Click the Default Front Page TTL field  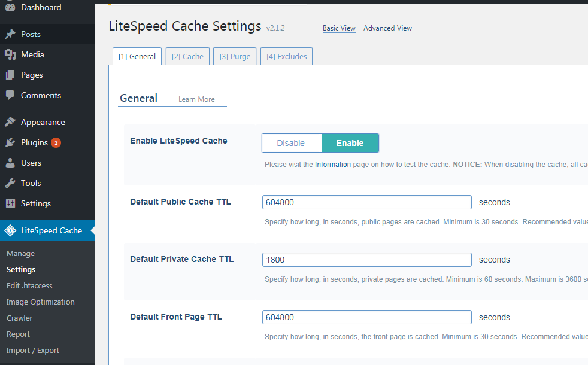[x=366, y=317]
